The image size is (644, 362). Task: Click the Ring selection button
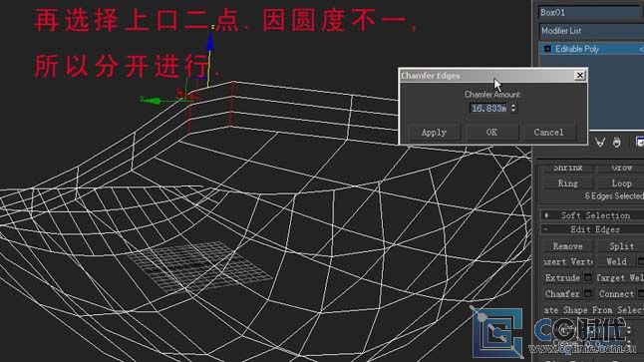tap(567, 183)
